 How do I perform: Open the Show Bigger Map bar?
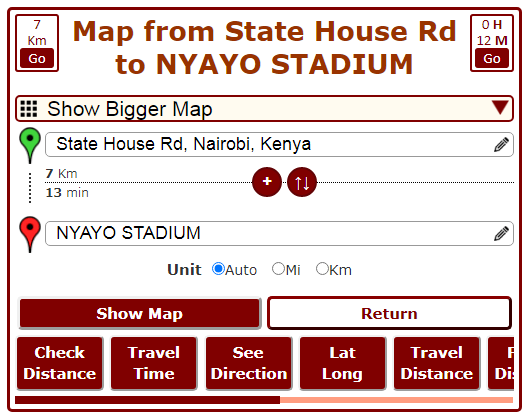pos(264,109)
